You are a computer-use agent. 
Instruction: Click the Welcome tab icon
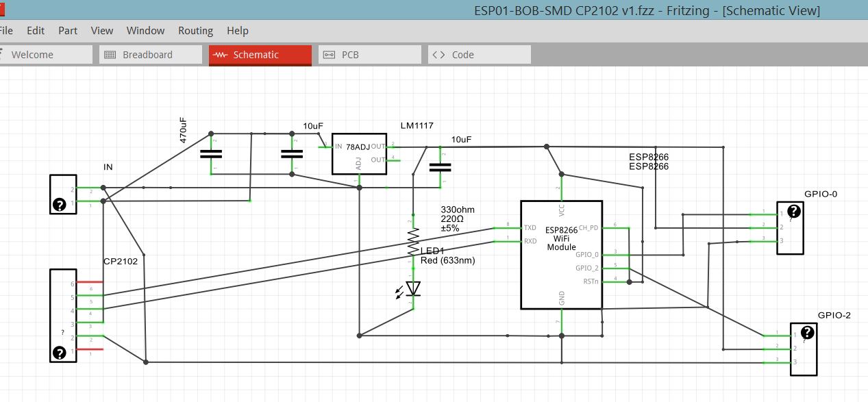click(x=2, y=55)
